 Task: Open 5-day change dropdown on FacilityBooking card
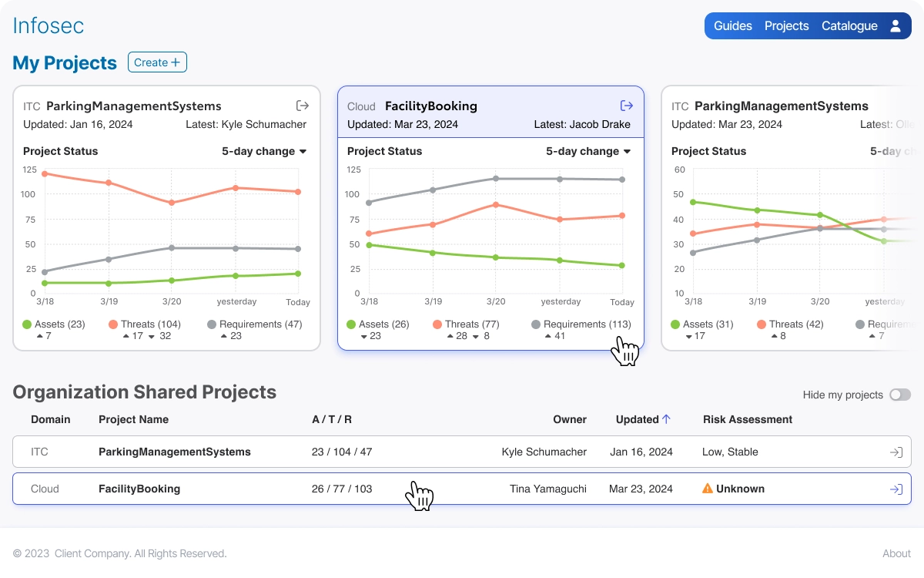point(588,151)
